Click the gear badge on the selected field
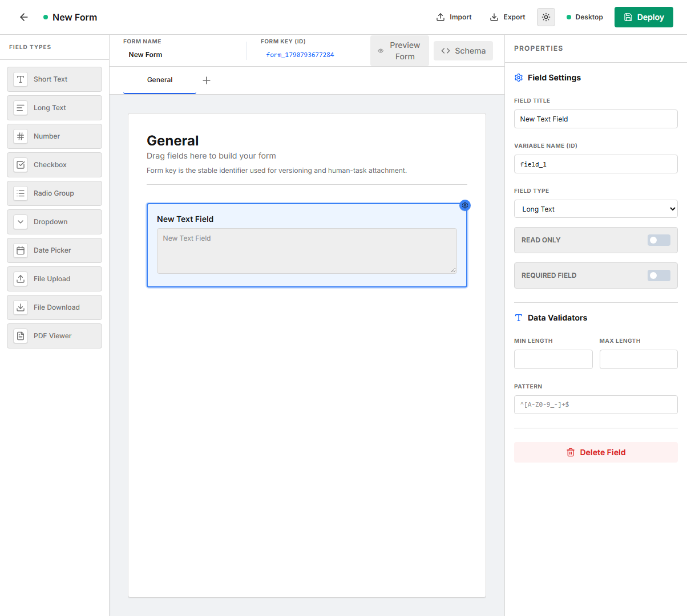 click(465, 205)
